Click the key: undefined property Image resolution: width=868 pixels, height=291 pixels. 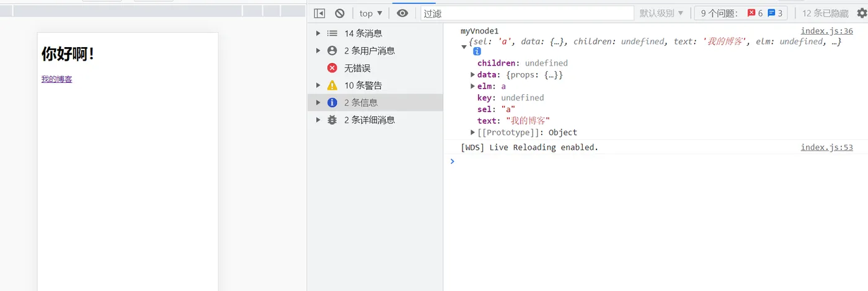click(x=510, y=98)
